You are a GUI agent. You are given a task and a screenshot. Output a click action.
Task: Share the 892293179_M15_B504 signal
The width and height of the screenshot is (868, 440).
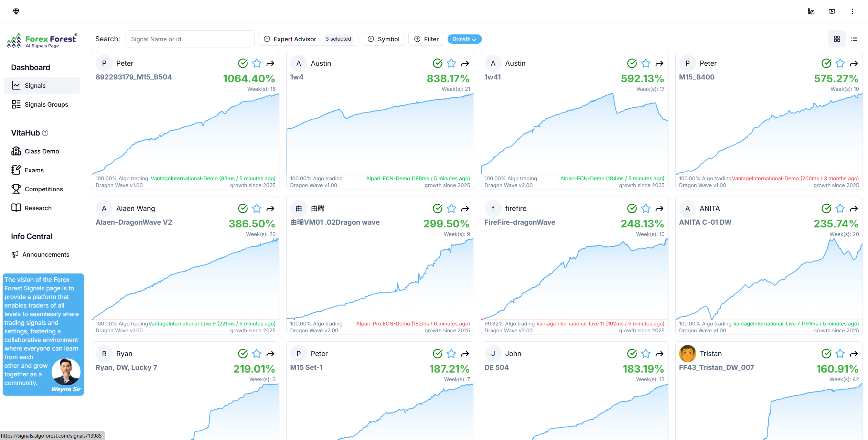point(270,63)
